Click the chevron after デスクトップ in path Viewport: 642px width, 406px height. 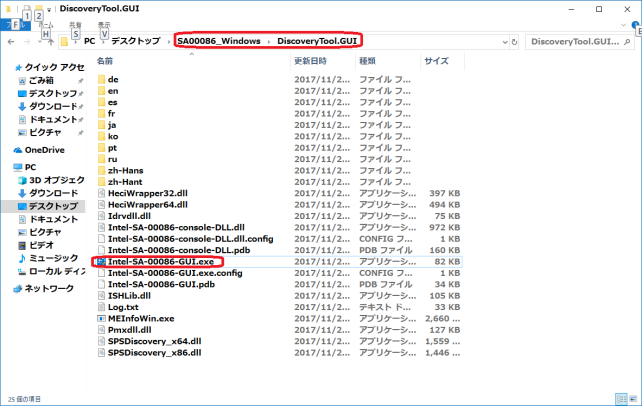point(169,41)
